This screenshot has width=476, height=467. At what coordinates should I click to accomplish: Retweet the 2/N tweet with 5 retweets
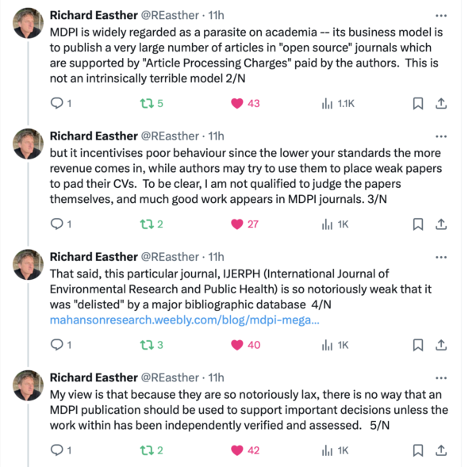pyautogui.click(x=146, y=103)
